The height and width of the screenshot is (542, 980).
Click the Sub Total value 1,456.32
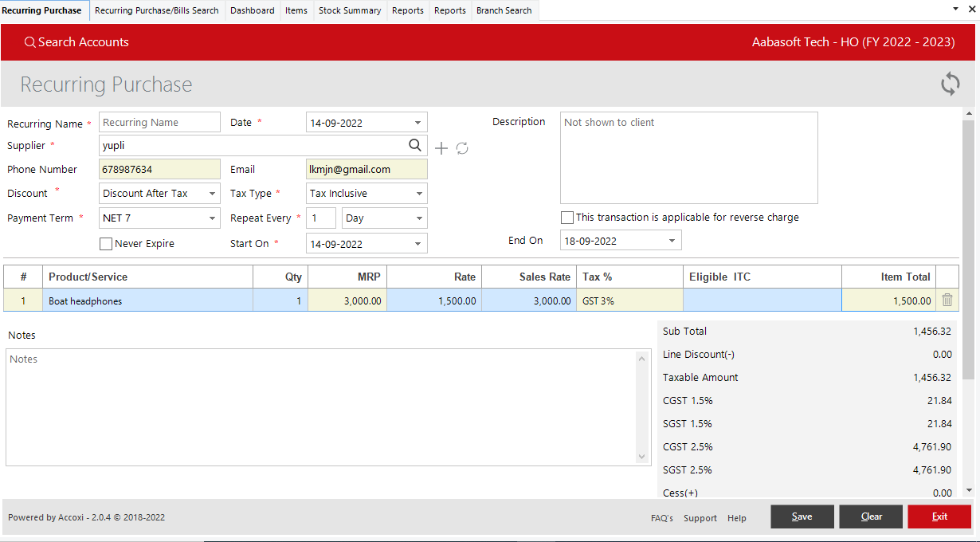pyautogui.click(x=932, y=332)
